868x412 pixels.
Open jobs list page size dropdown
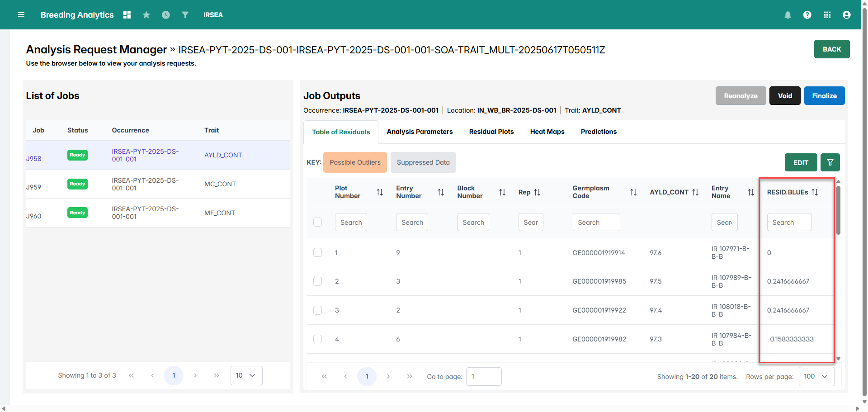[x=246, y=375]
